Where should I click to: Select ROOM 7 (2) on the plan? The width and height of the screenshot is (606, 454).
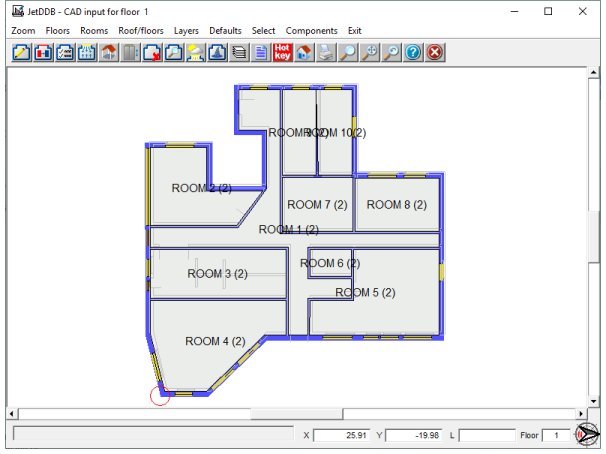(317, 204)
